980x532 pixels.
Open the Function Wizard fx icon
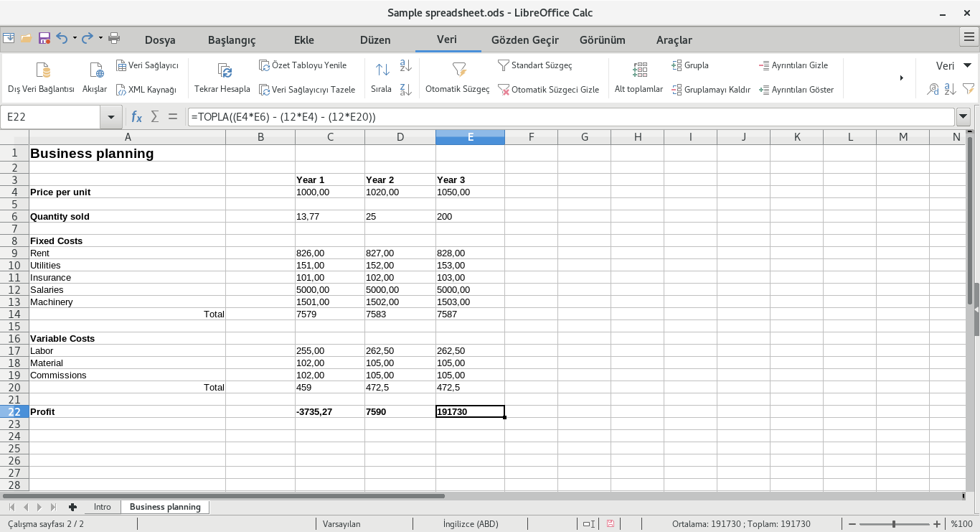click(136, 117)
